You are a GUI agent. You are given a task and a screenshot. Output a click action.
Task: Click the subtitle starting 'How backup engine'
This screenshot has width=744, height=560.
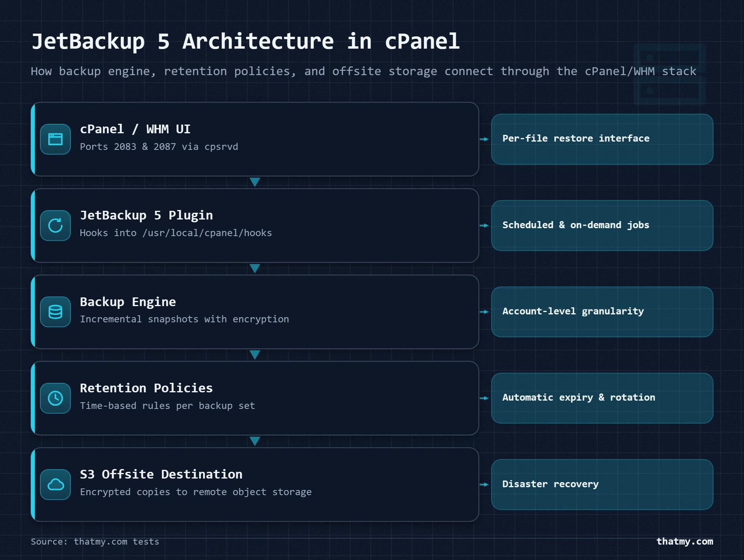pos(363,72)
